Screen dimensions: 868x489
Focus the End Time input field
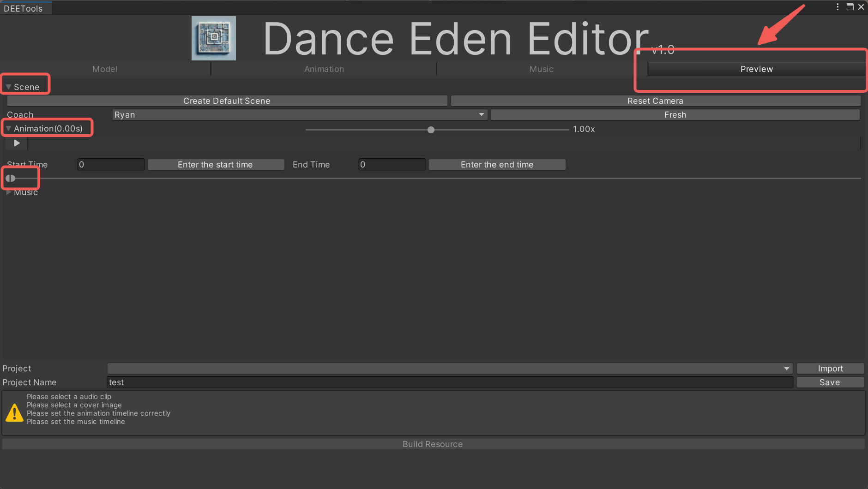[392, 164]
